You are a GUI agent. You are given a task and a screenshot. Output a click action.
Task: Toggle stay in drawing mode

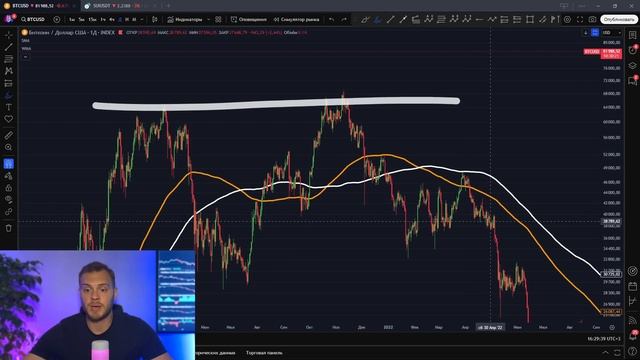[9, 176]
